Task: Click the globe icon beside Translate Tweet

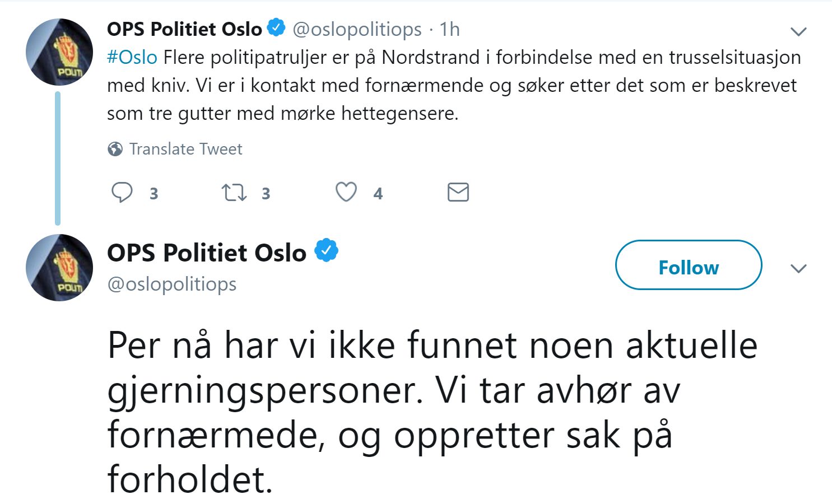Action: [115, 149]
